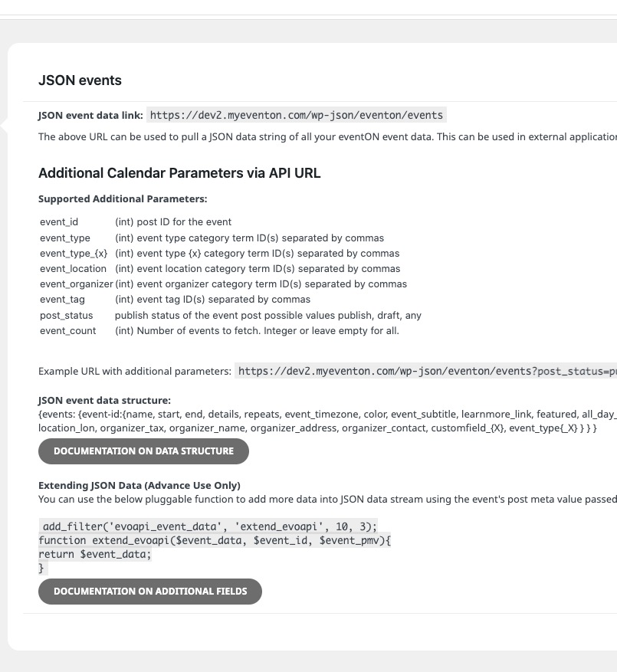Click the function extend_evoapi code line
This screenshot has width=617, height=672.
click(x=215, y=540)
